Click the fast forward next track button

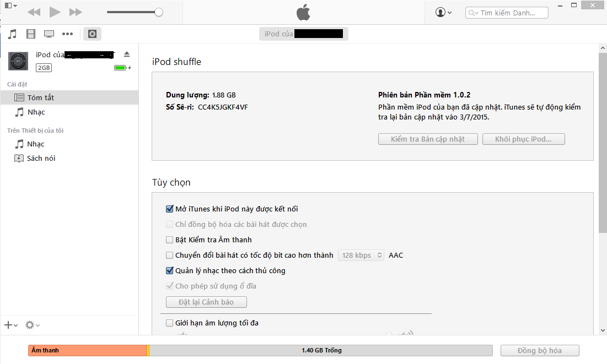76,12
